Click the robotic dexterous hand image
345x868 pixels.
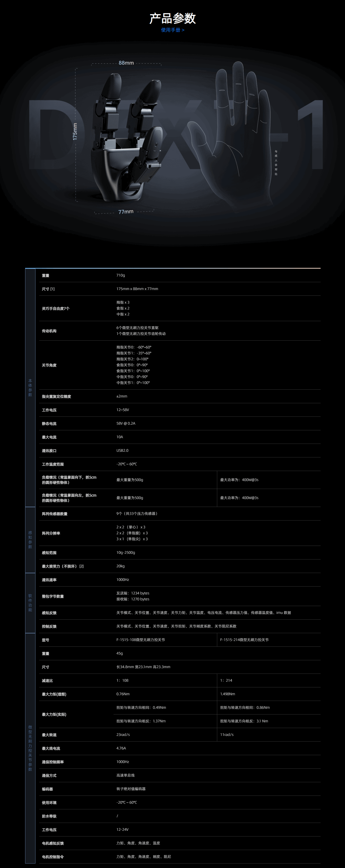pos(126,138)
